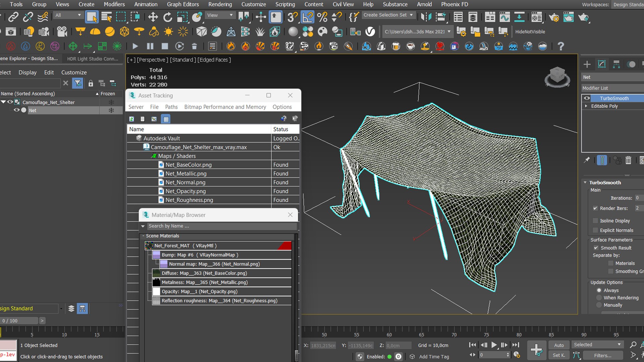Uncheck the Render Iters checkbox
Image resolution: width=644 pixels, height=362 pixels.
click(595, 208)
